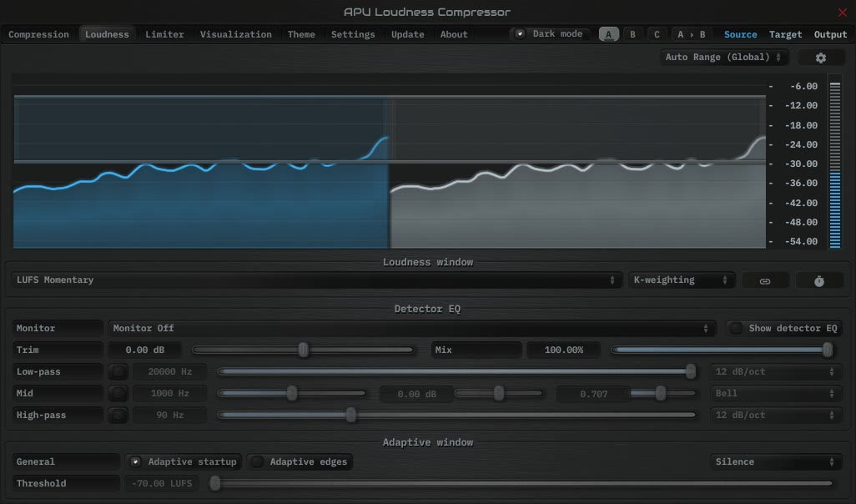Image resolution: width=856 pixels, height=504 pixels.
Task: Open High-pass 12 dB/oct slope dropdown
Action: (x=775, y=416)
